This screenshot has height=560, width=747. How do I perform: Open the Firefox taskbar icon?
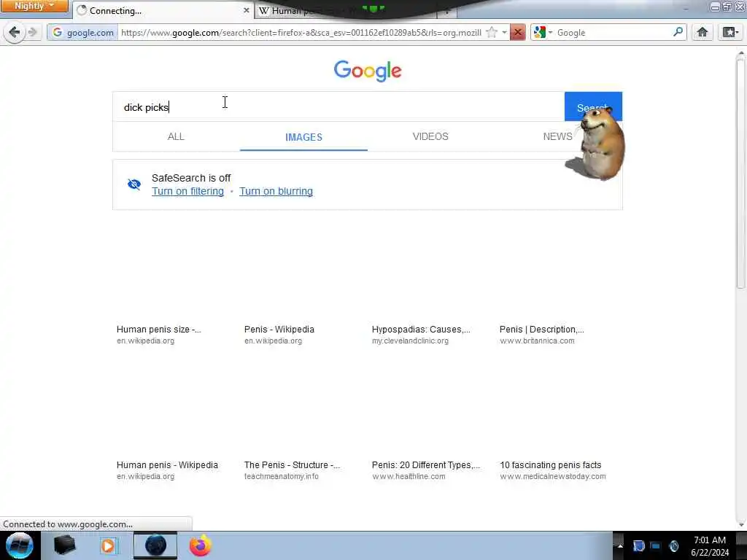tap(200, 545)
